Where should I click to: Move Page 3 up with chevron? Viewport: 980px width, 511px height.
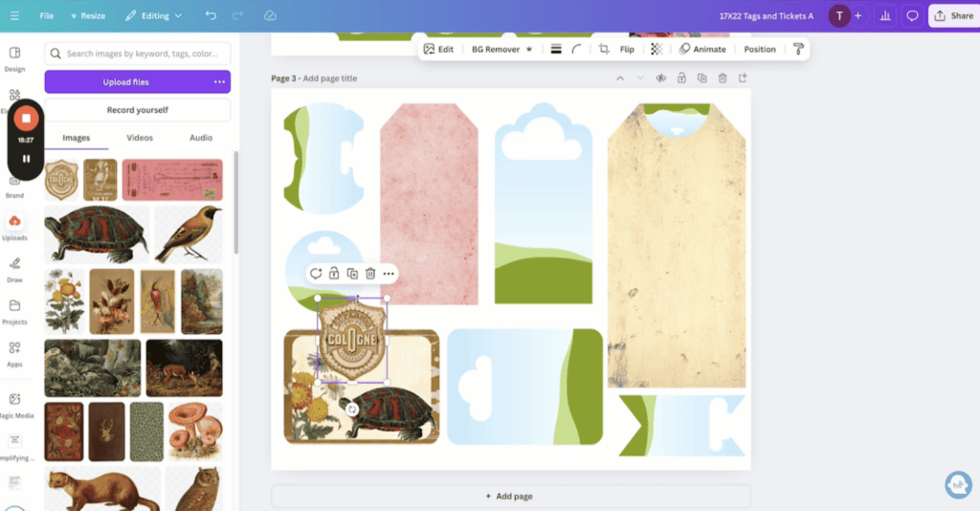(x=620, y=78)
